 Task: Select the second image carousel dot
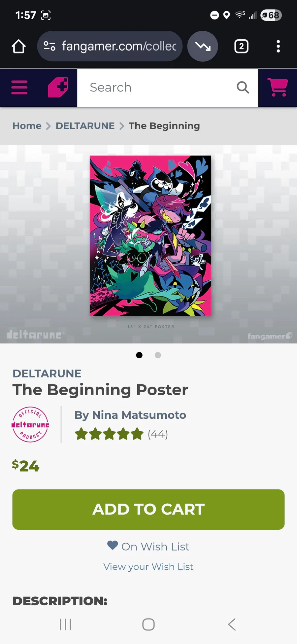point(158,355)
